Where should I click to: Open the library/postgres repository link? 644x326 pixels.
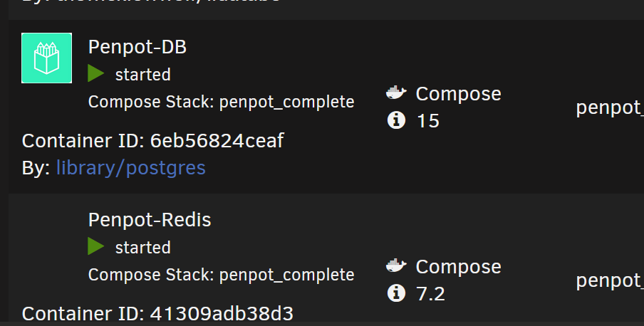point(130,168)
